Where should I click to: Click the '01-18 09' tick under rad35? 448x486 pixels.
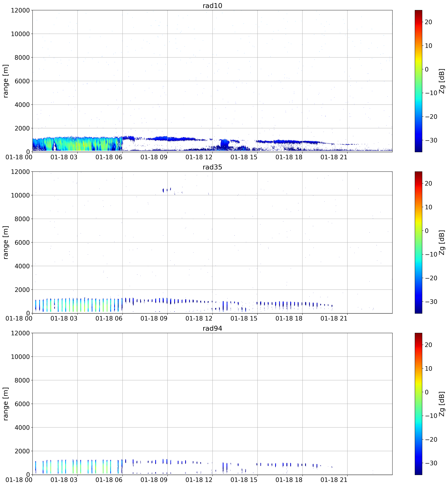[x=154, y=318]
